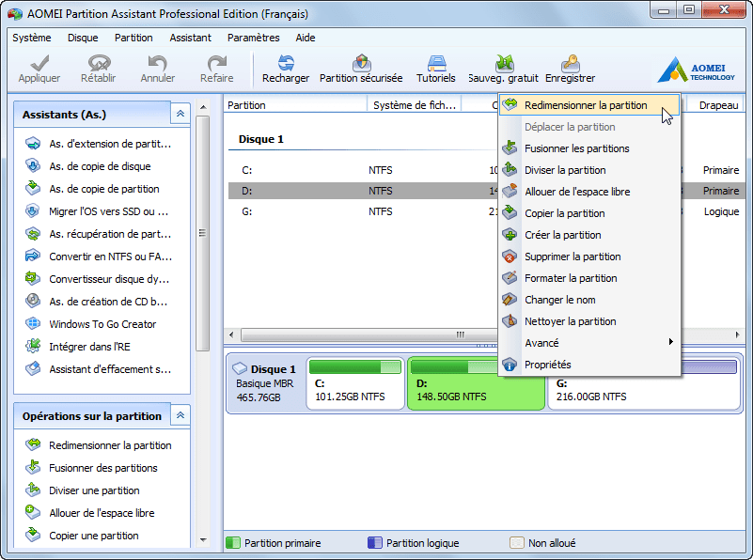This screenshot has width=753, height=560.
Task: Reload disks with the Recharger icon
Action: (x=286, y=63)
